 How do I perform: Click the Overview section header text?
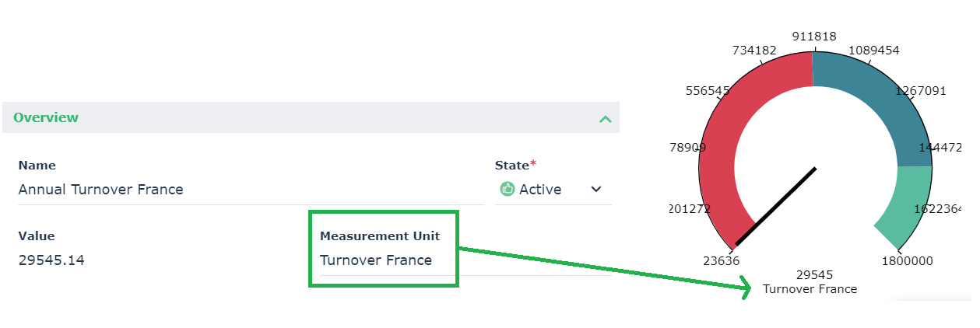46,118
